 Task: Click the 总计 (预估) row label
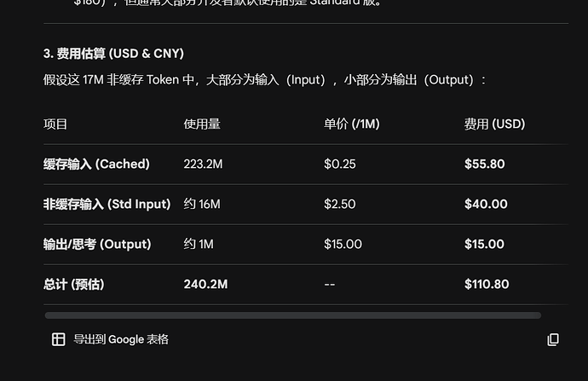[74, 284]
